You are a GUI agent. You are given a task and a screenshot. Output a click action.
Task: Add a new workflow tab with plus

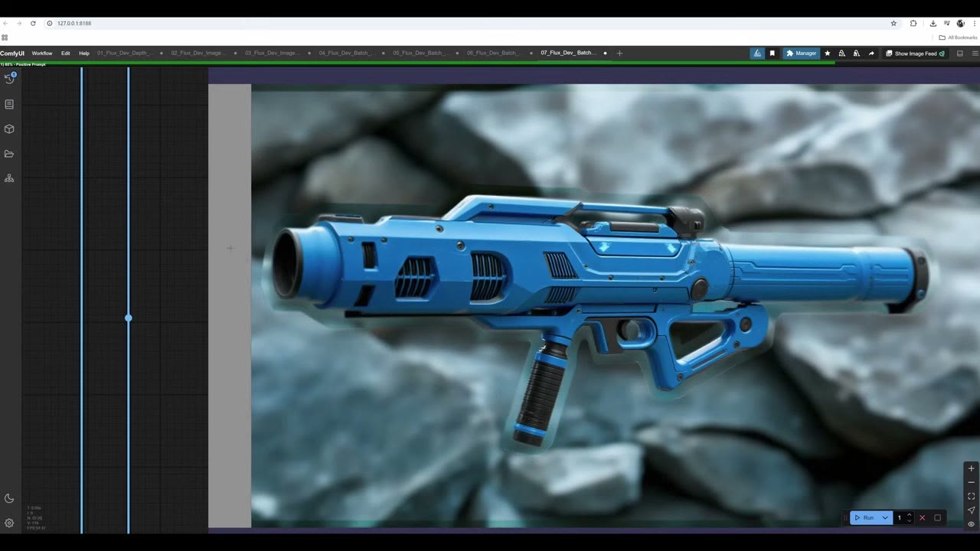pos(619,54)
